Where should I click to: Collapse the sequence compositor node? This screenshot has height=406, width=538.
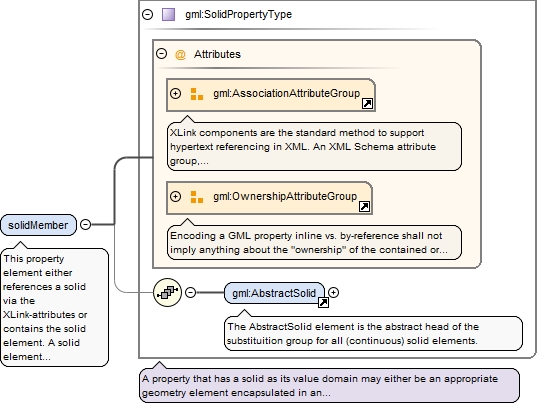pyautogui.click(x=190, y=292)
